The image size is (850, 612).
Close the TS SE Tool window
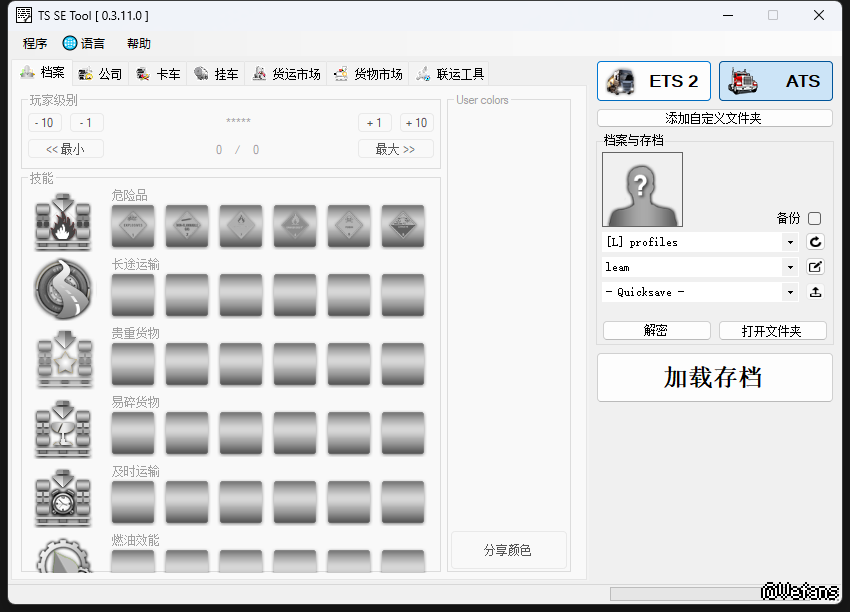(x=819, y=15)
